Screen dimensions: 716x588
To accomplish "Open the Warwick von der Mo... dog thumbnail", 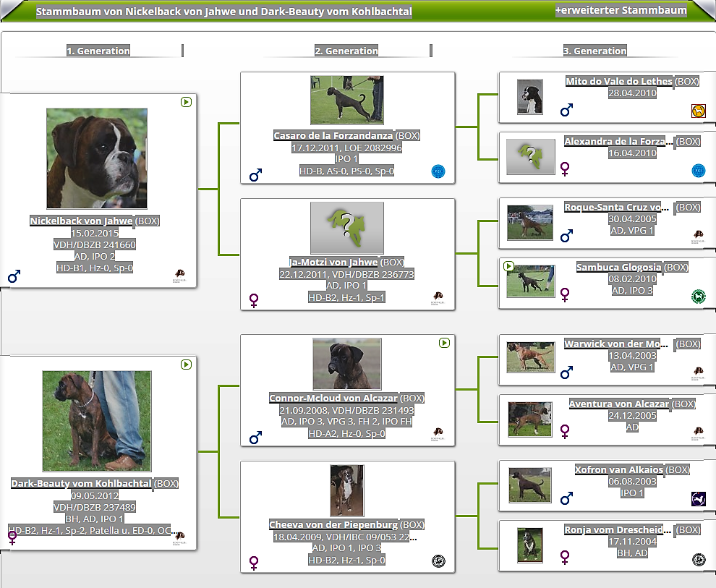I will [529, 357].
